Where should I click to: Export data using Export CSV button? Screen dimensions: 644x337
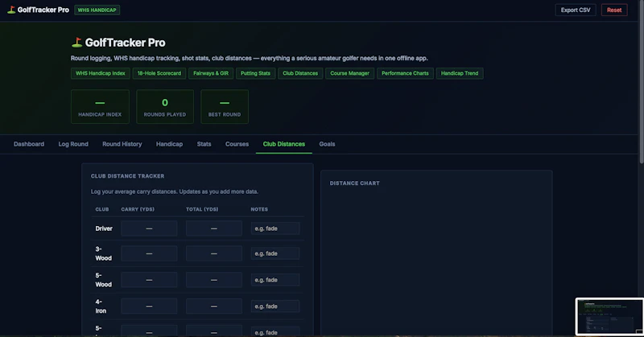point(576,10)
